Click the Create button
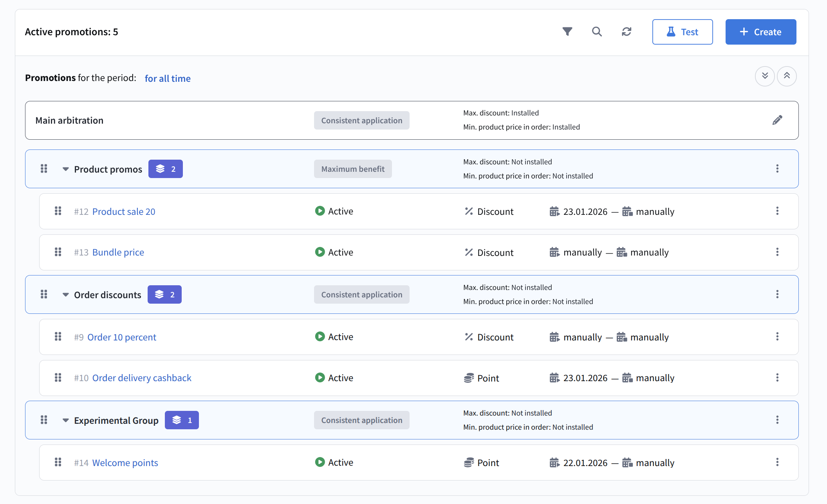This screenshot has width=827, height=504. tap(760, 32)
